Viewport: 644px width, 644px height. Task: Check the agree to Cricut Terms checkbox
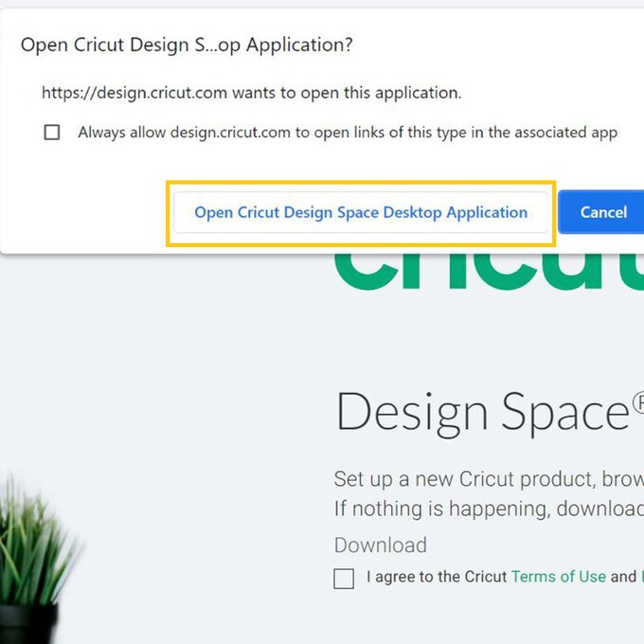tap(344, 579)
